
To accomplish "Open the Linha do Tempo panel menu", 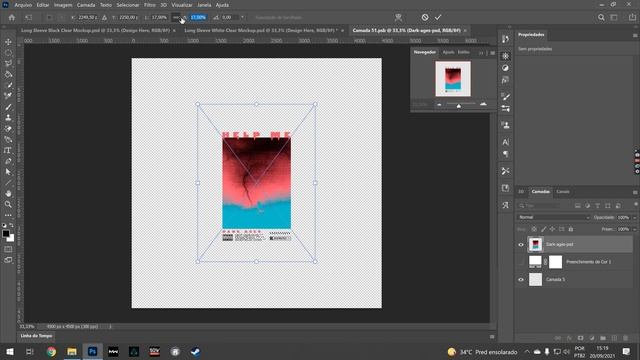I will point(492,336).
